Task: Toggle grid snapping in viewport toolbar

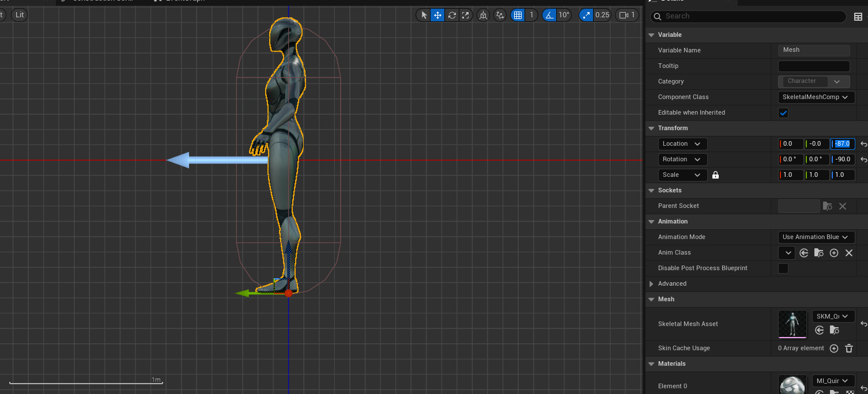Action: 518,15
